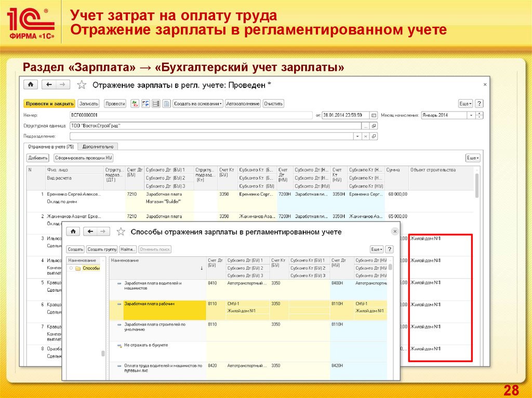Open help in Способы отражения window
Viewport: 532px width, 398px height.
click(x=390, y=249)
